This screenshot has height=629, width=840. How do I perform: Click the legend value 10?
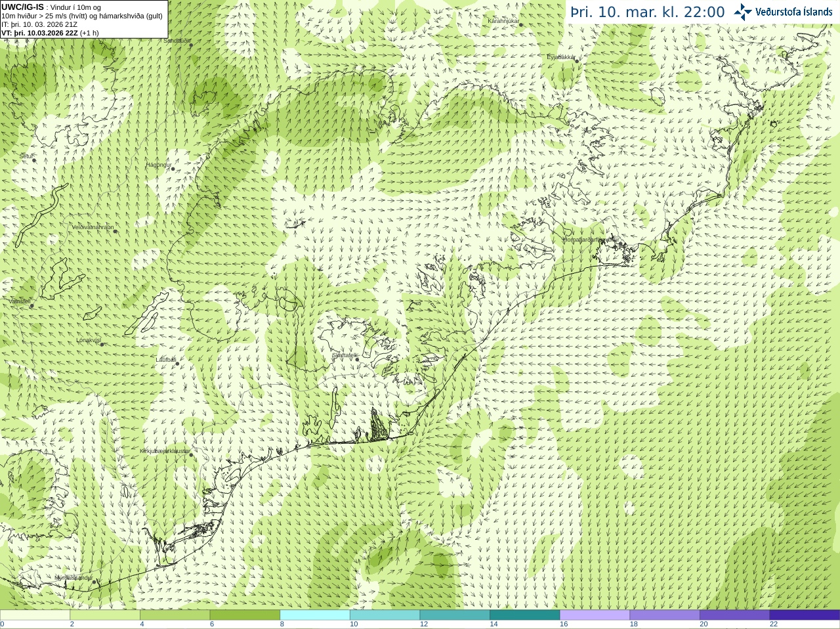pos(354,624)
